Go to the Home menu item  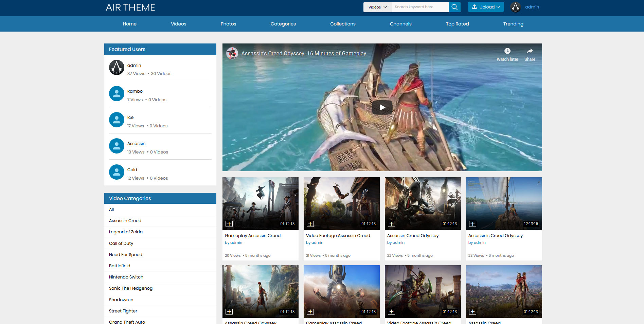[130, 24]
